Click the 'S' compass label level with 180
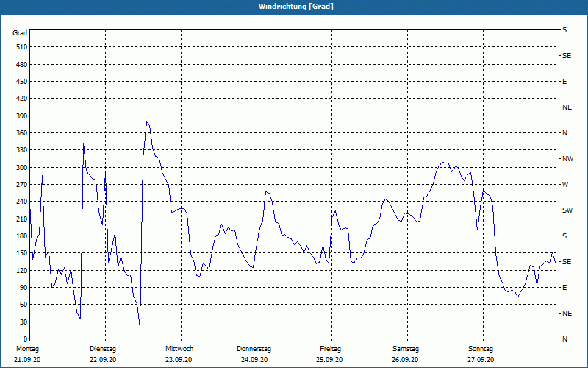Viewport: 588px width, 368px height. click(564, 236)
